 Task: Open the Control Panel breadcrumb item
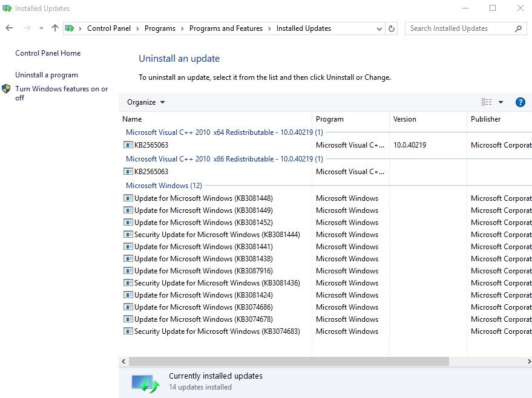(x=109, y=28)
